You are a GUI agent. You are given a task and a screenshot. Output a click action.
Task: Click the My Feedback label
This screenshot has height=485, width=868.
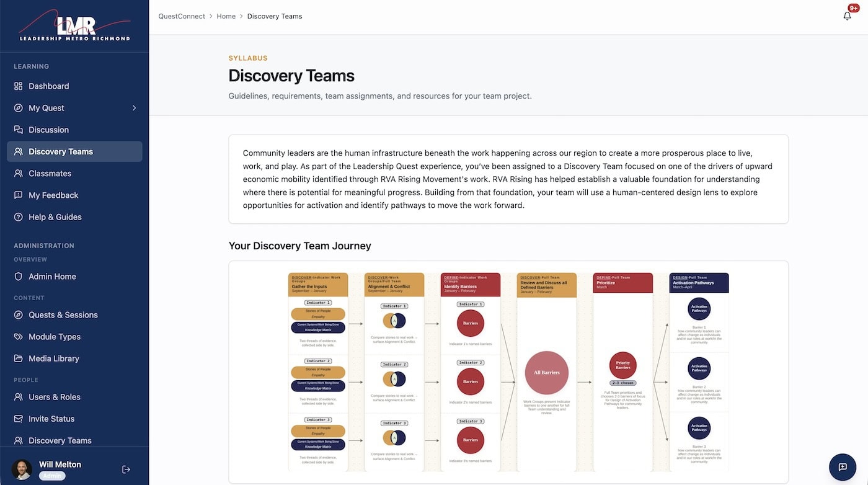[53, 195]
